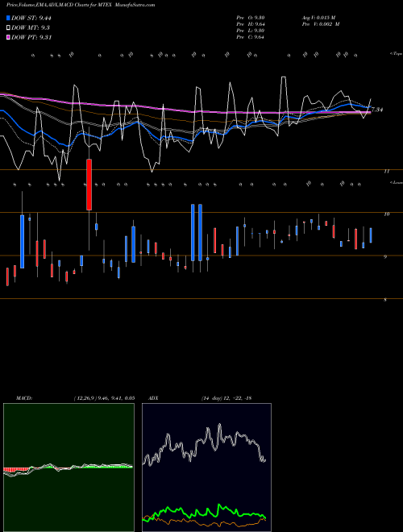This screenshot has height=532, width=403.
Task: Open the dark blue ADX chart panel
Action: (x=206, y=468)
